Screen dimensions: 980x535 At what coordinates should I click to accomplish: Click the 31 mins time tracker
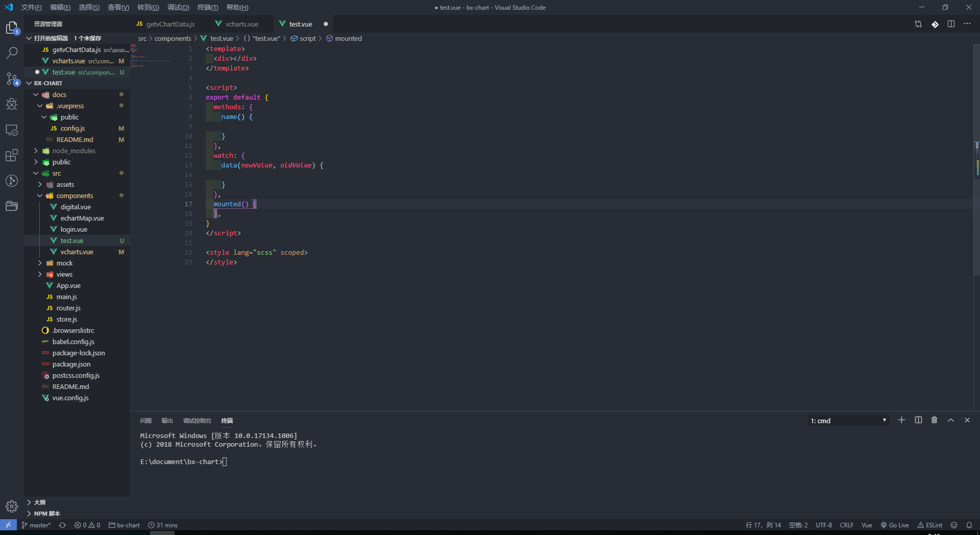click(x=163, y=525)
